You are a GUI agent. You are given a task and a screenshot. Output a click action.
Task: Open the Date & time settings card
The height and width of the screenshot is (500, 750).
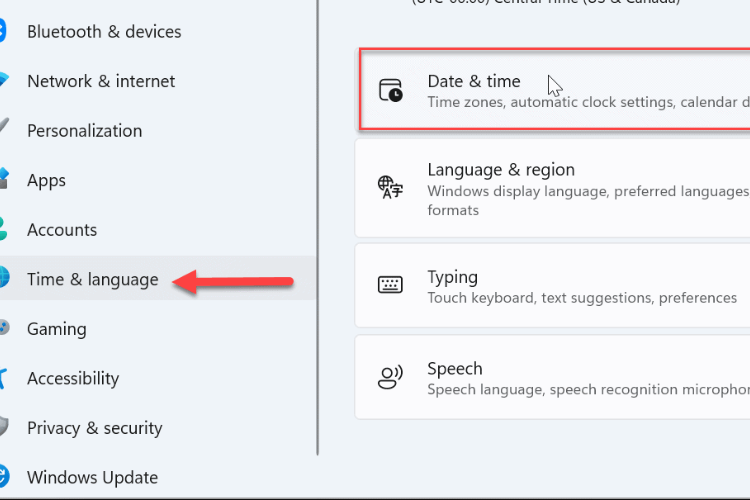555,90
